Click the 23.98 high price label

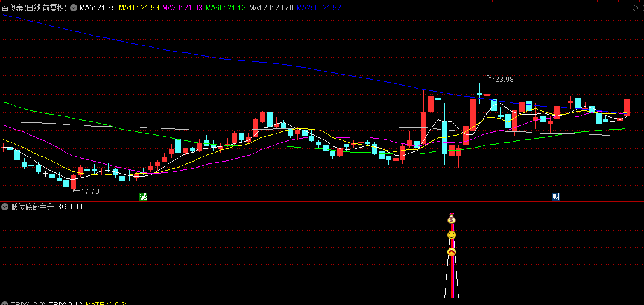504,80
